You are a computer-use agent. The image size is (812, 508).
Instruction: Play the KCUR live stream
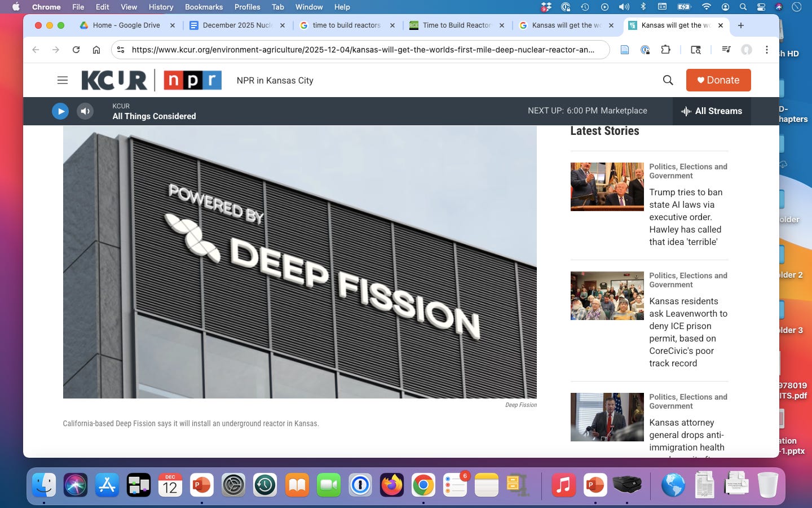tap(60, 111)
